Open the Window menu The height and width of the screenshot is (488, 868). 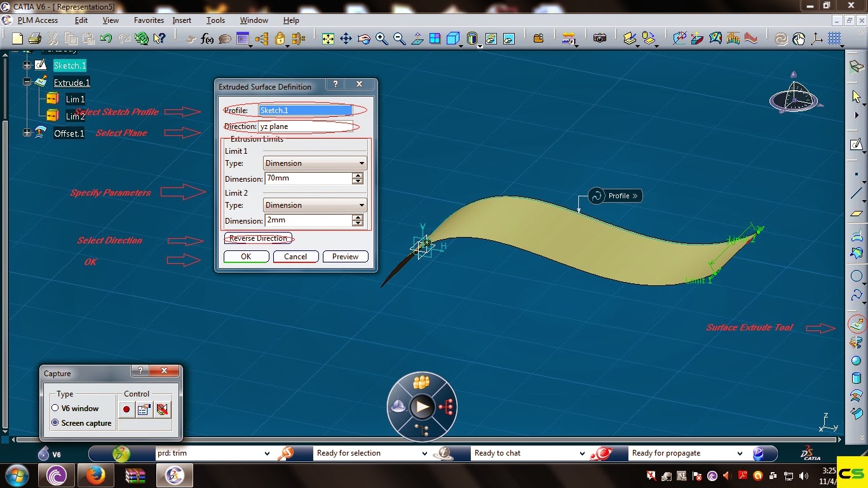click(x=254, y=20)
